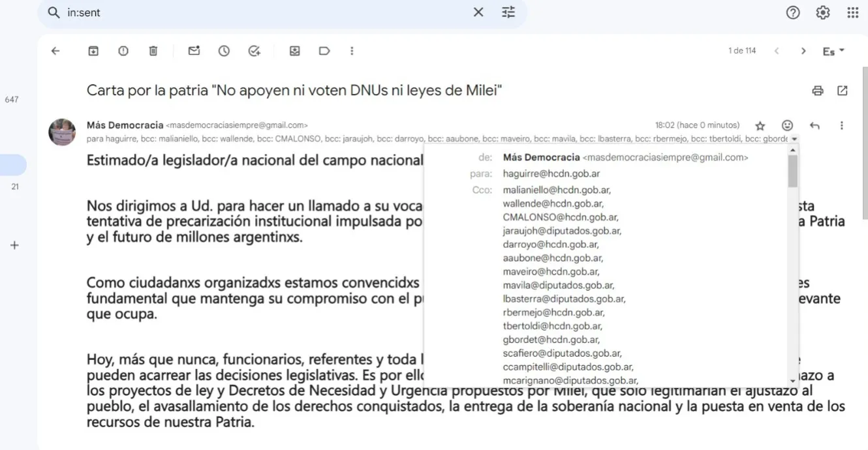This screenshot has width=868, height=450.
Task: Mark the email as unread
Action: pos(194,51)
